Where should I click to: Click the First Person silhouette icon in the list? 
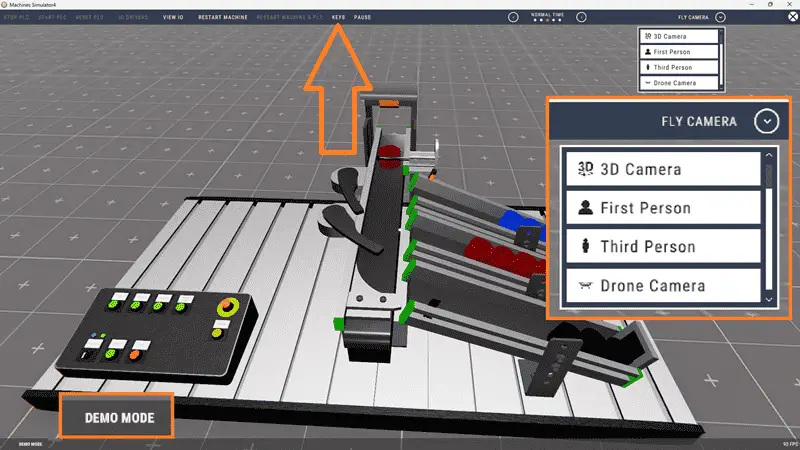pyautogui.click(x=648, y=52)
